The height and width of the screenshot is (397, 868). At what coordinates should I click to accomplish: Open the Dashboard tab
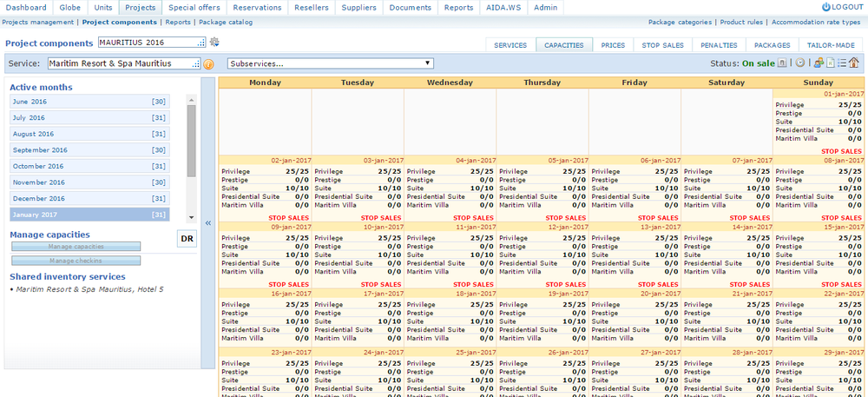27,8
